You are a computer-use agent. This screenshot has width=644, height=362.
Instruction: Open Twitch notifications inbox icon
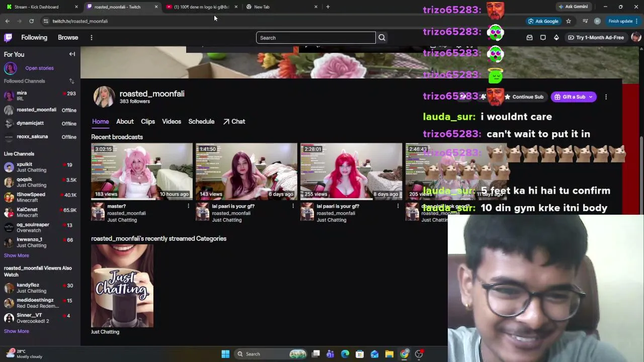529,38
